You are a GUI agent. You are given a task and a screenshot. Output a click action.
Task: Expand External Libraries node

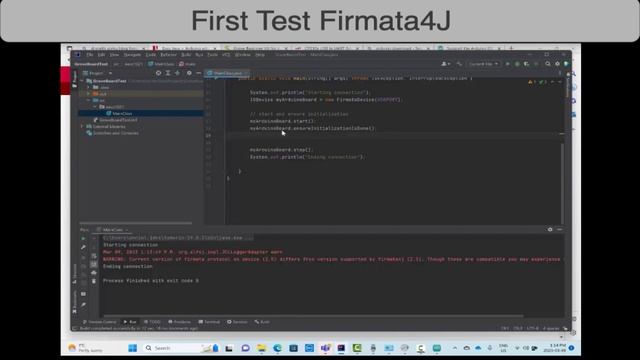82,127
